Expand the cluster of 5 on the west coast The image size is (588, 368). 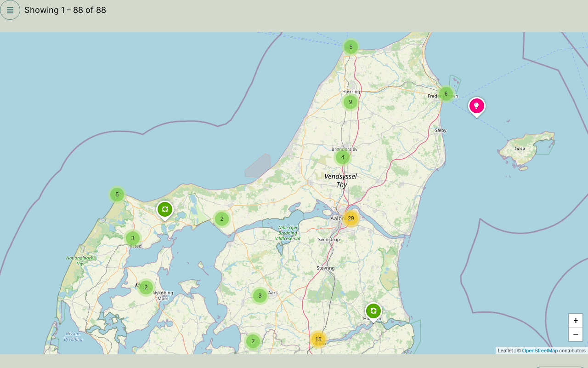point(117,195)
